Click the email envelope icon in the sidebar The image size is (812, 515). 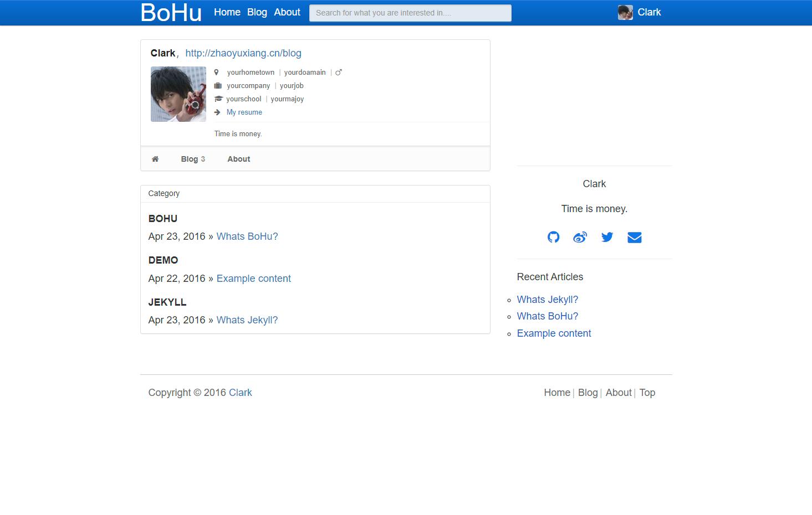click(x=634, y=237)
